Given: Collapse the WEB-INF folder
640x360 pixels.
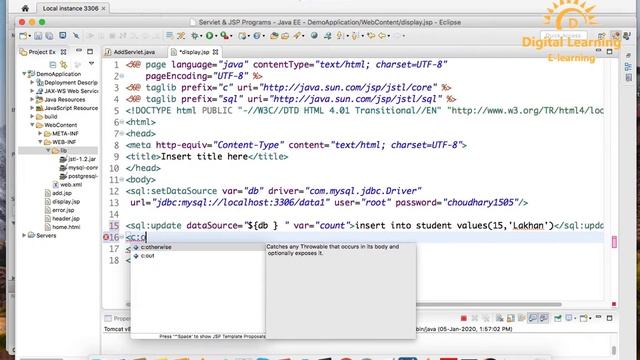Looking at the screenshot, I should point(40,142).
